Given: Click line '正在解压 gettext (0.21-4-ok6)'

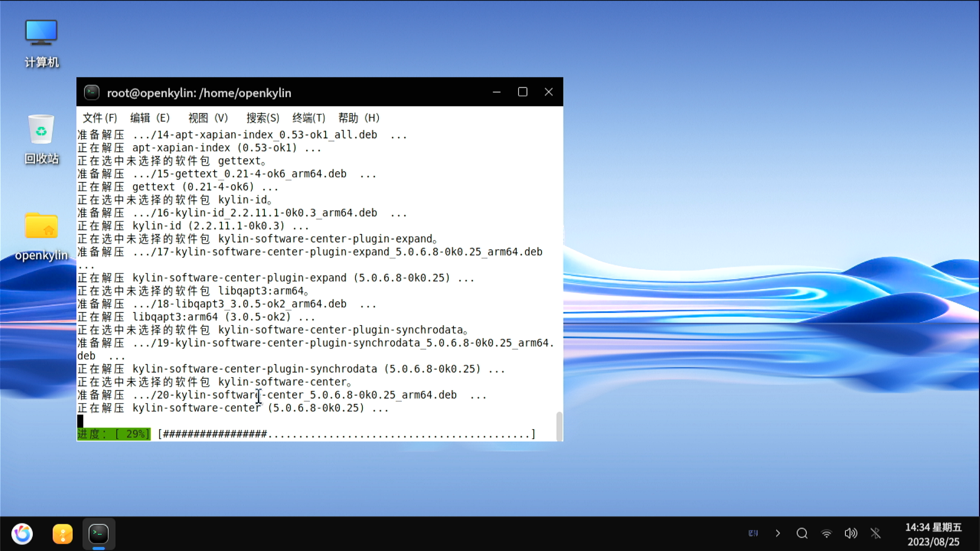Looking at the screenshot, I should (x=178, y=187).
